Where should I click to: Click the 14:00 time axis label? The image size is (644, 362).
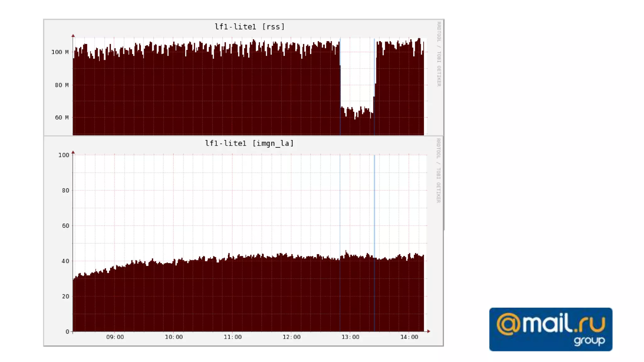coord(409,337)
